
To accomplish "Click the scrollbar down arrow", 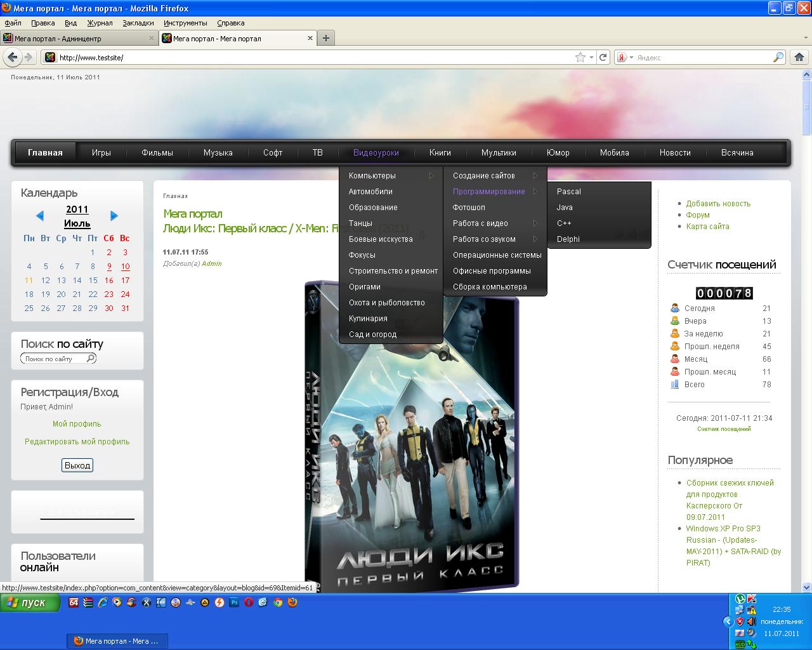I will tap(807, 587).
